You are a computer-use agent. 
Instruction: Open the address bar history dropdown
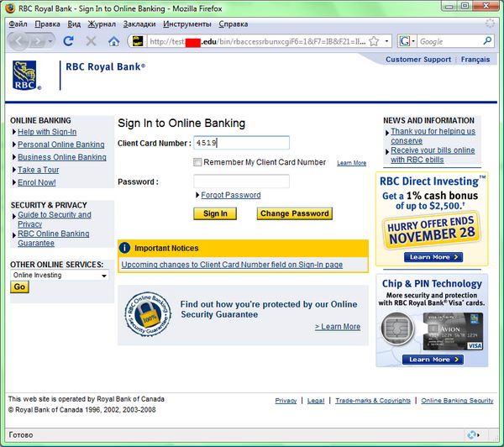386,41
